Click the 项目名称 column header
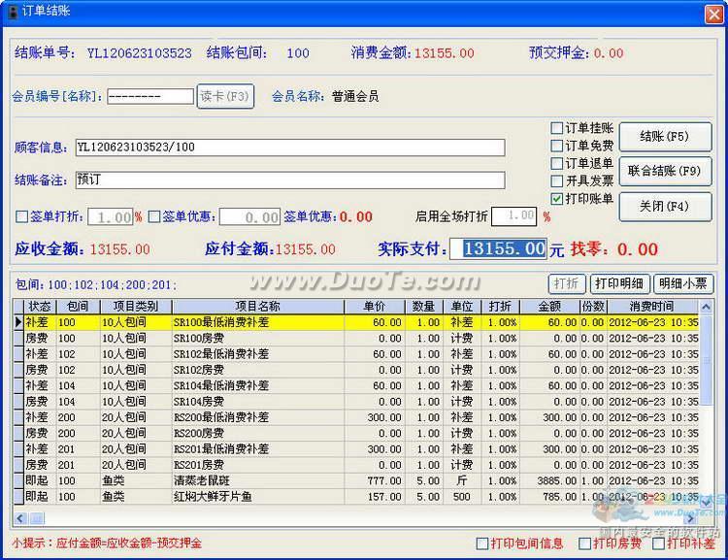Image resolution: width=728 pixels, height=560 pixels. point(258,307)
